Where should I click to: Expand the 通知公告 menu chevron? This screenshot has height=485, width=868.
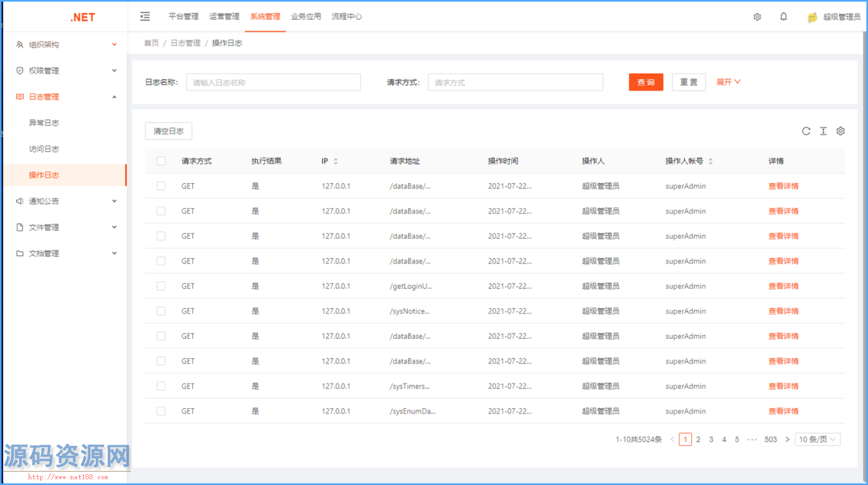click(115, 201)
